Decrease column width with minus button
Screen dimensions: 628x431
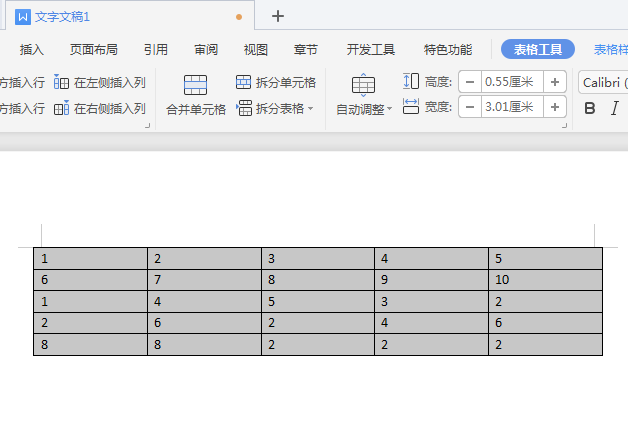tap(469, 107)
